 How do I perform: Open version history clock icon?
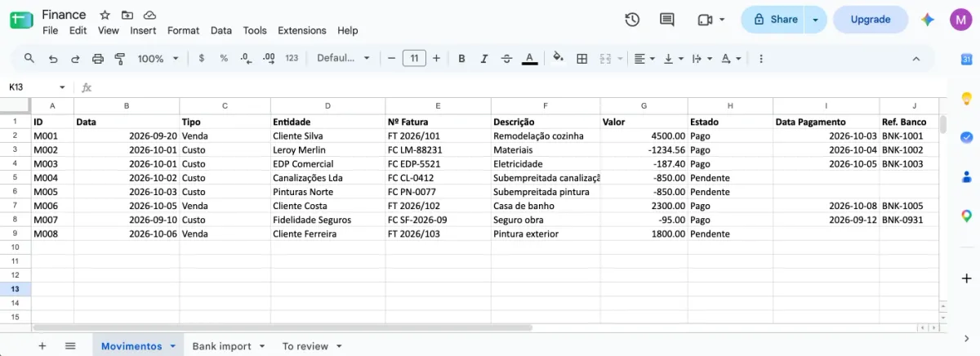point(632,20)
